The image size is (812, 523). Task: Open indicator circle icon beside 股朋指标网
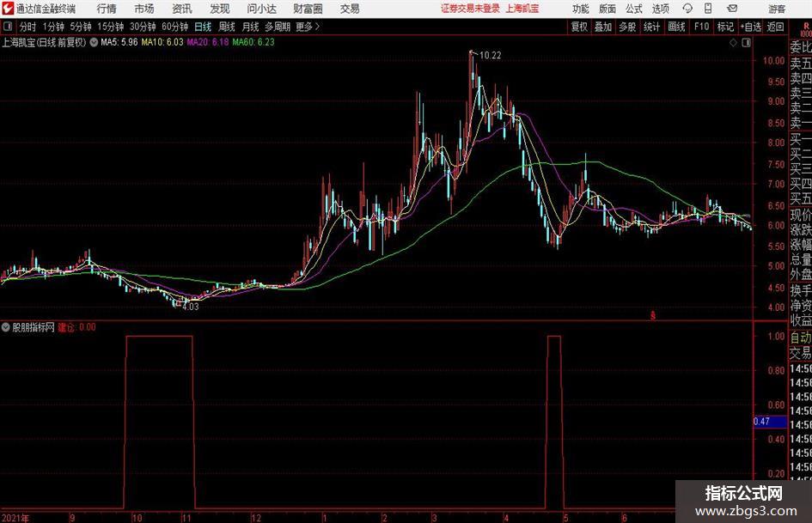coord(6,327)
